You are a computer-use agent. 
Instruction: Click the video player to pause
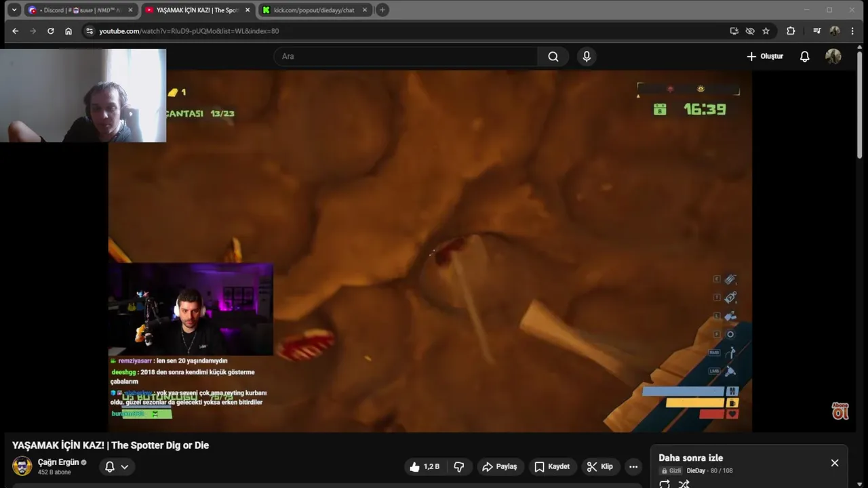[430, 251]
